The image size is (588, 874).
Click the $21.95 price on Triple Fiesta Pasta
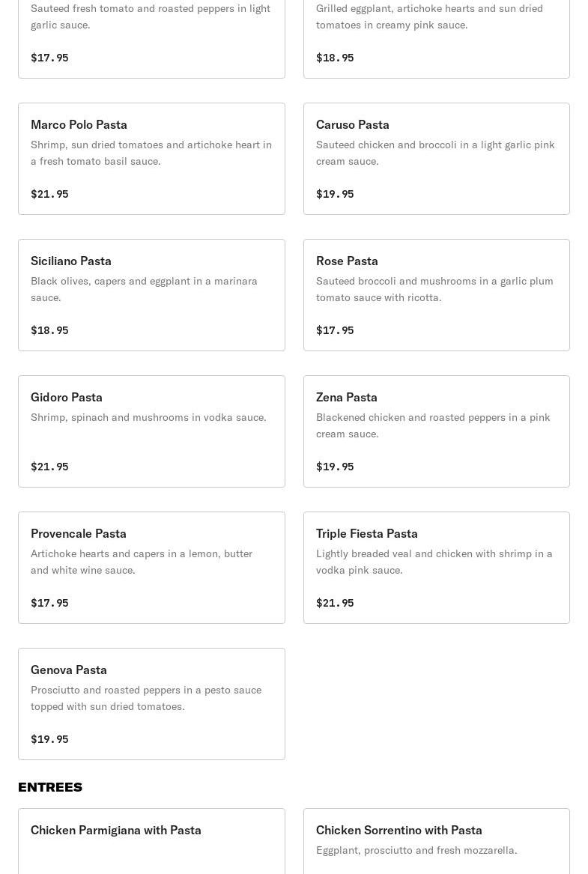(335, 603)
